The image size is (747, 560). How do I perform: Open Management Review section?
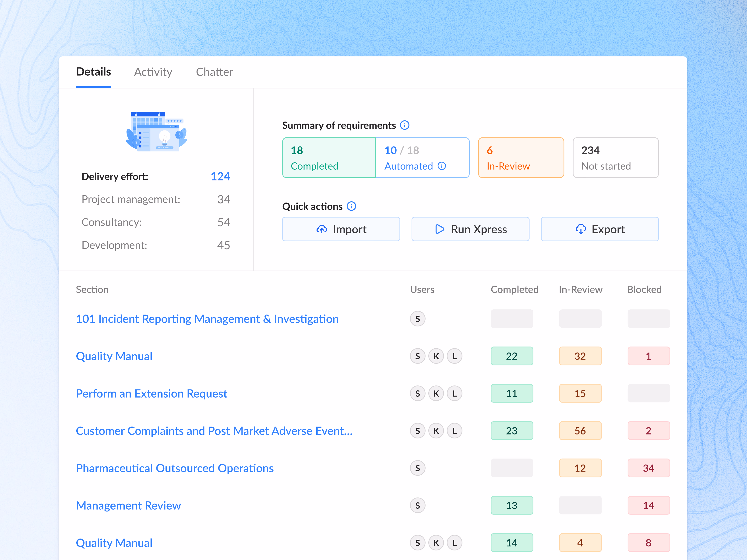(128, 506)
